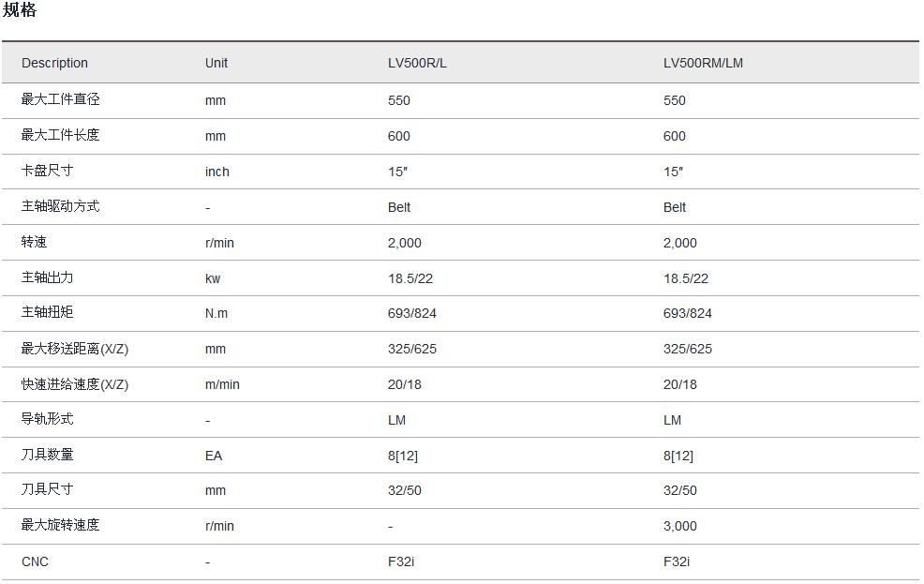Select the LV500RM/LM column header
Screen dimensions: 924x584
click(703, 63)
